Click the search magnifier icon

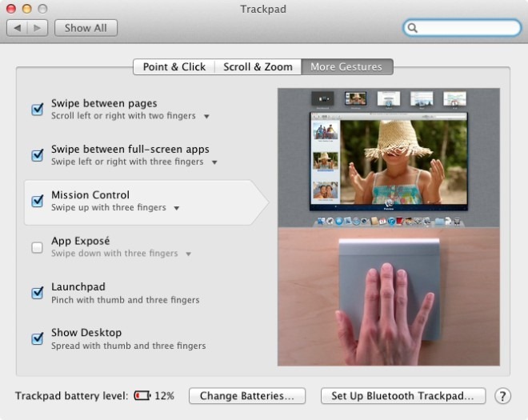pyautogui.click(x=413, y=28)
